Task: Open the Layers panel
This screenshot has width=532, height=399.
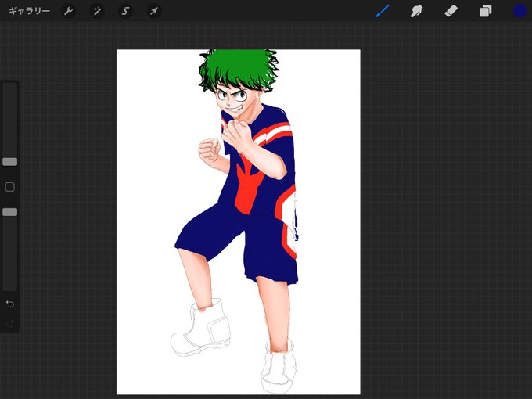Action: 485,11
